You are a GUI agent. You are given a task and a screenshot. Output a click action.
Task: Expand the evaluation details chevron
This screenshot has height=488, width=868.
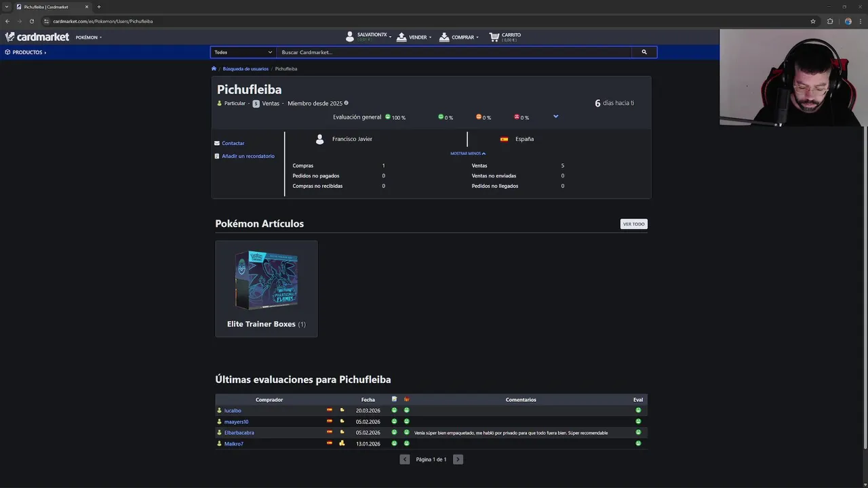pos(555,117)
